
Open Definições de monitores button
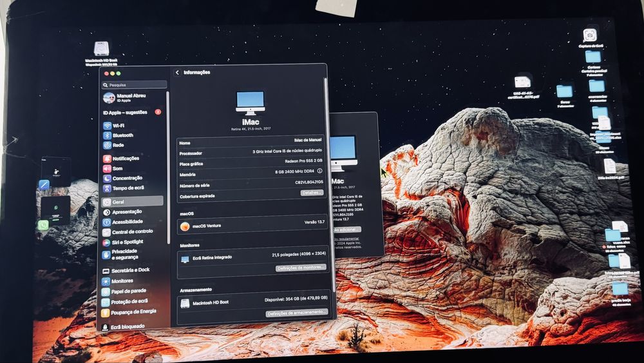[x=301, y=268]
